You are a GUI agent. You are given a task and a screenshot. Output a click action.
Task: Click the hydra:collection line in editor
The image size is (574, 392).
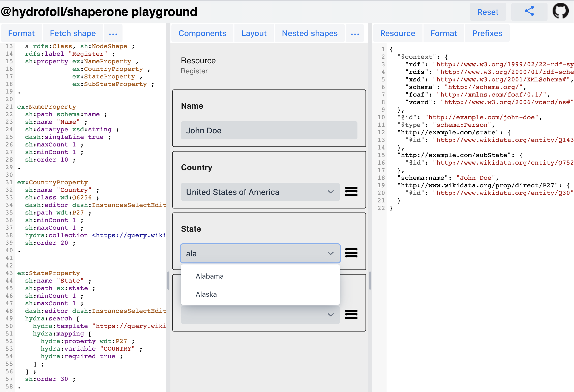tap(96, 235)
